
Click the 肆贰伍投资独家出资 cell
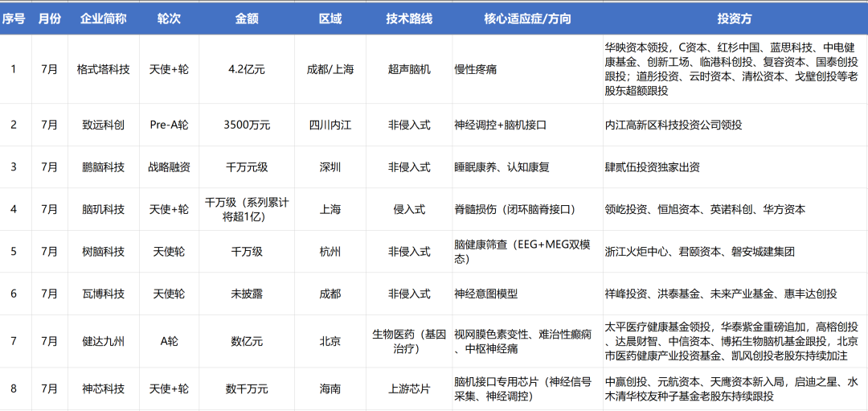click(x=735, y=167)
